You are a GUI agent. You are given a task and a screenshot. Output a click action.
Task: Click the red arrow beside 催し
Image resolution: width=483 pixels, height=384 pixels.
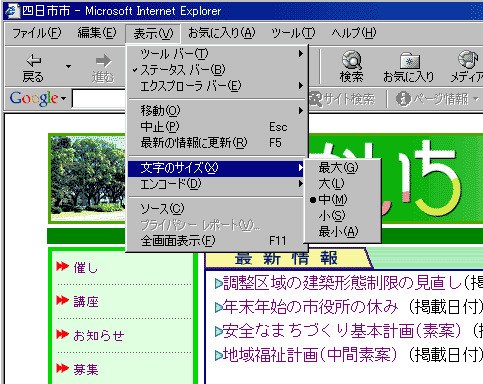(62, 266)
